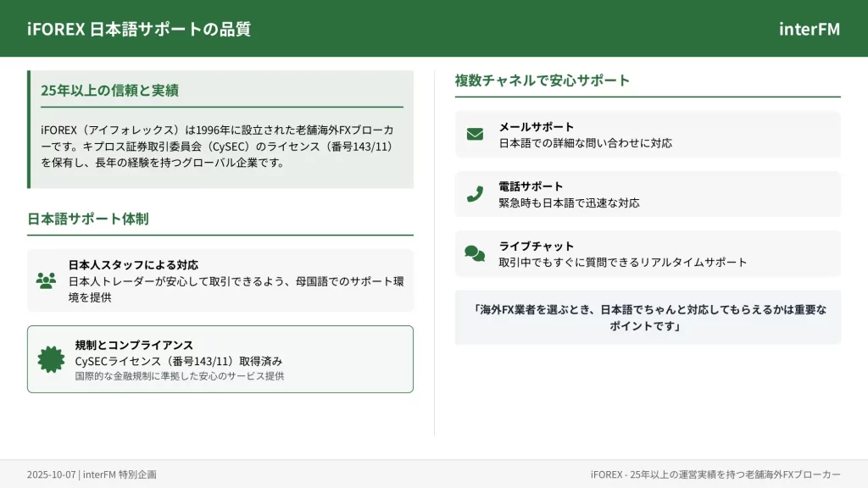This screenshot has height=488, width=868.
Task: Click the people group icon for Japanese staff
Action: point(46,280)
